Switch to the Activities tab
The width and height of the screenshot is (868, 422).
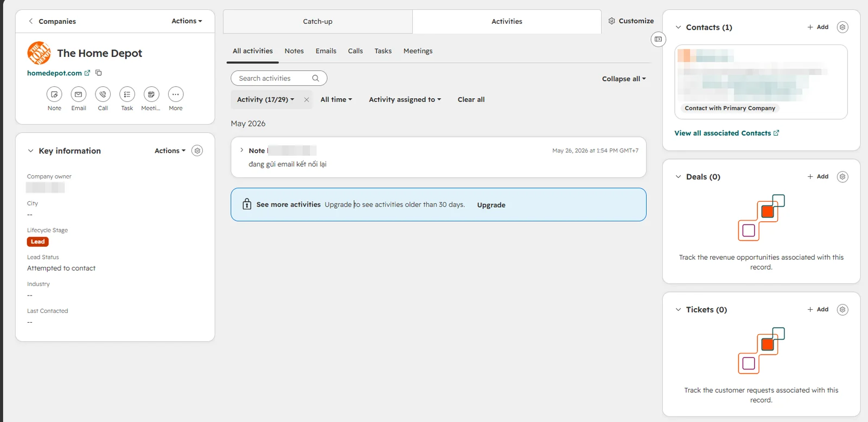pos(507,22)
